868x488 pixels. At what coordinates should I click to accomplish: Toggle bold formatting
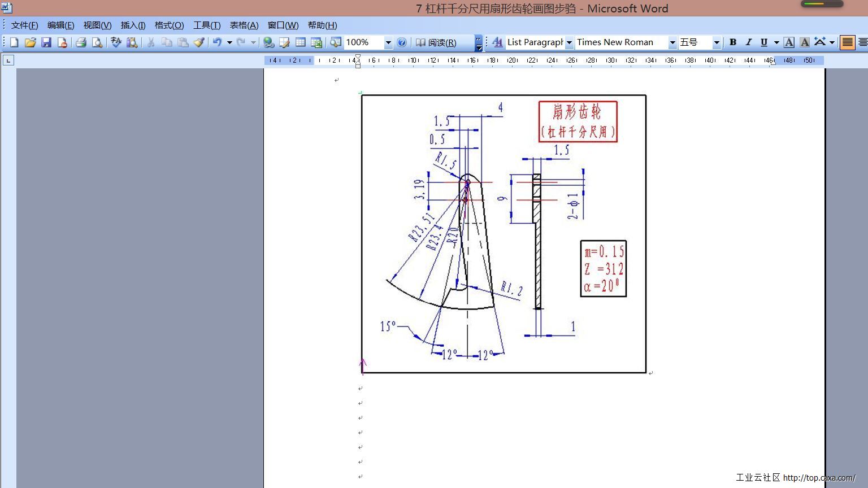[x=733, y=42]
